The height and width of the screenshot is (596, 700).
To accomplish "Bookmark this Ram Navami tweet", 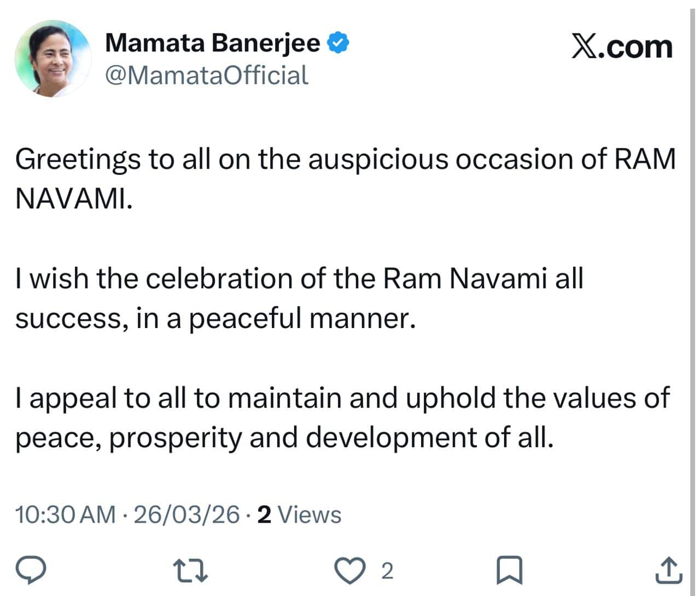I will [x=509, y=571].
